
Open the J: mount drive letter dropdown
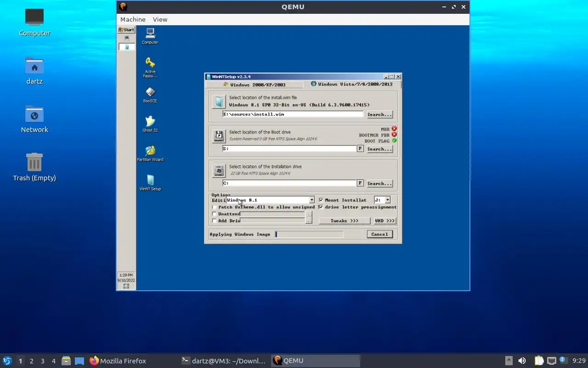(x=387, y=200)
